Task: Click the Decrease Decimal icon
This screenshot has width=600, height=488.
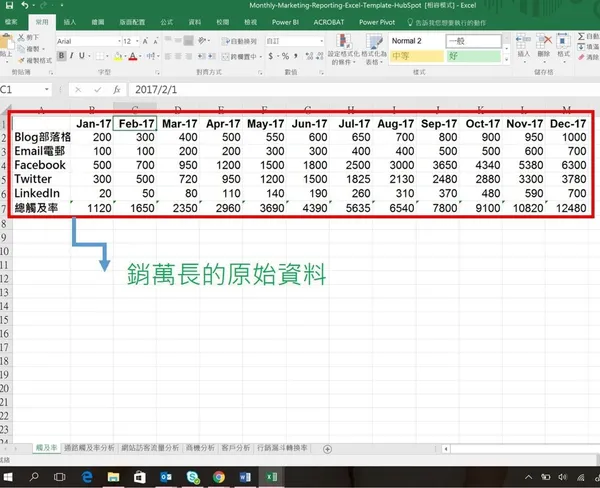Action: [x=320, y=56]
